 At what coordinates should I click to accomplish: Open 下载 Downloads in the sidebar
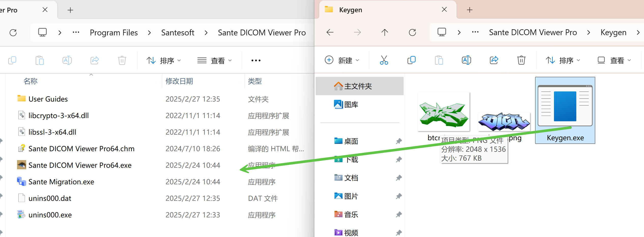352,160
